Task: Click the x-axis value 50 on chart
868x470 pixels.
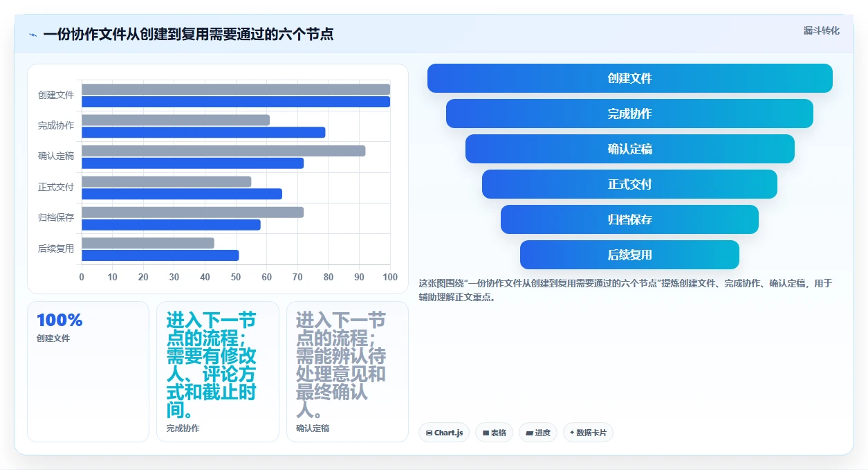Action: coord(236,278)
